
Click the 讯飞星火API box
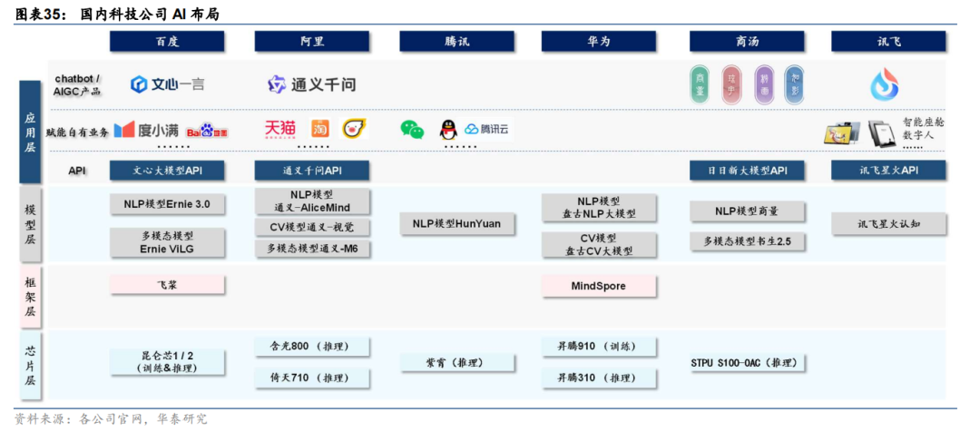pos(888,170)
